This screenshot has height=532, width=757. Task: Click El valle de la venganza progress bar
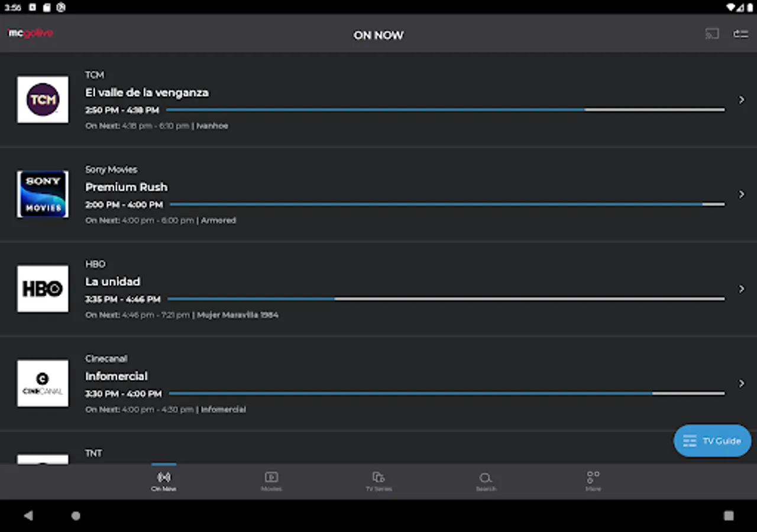pos(445,109)
